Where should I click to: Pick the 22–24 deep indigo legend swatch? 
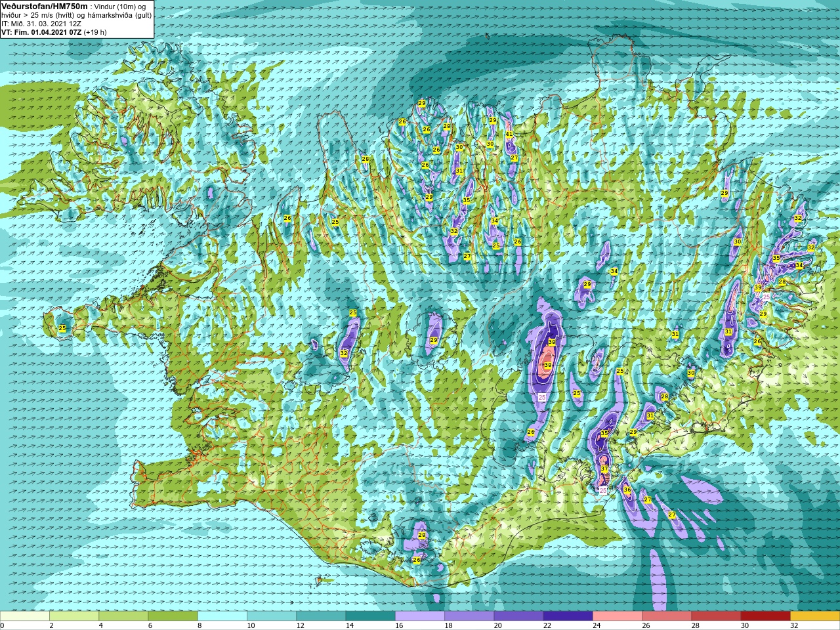(x=568, y=616)
